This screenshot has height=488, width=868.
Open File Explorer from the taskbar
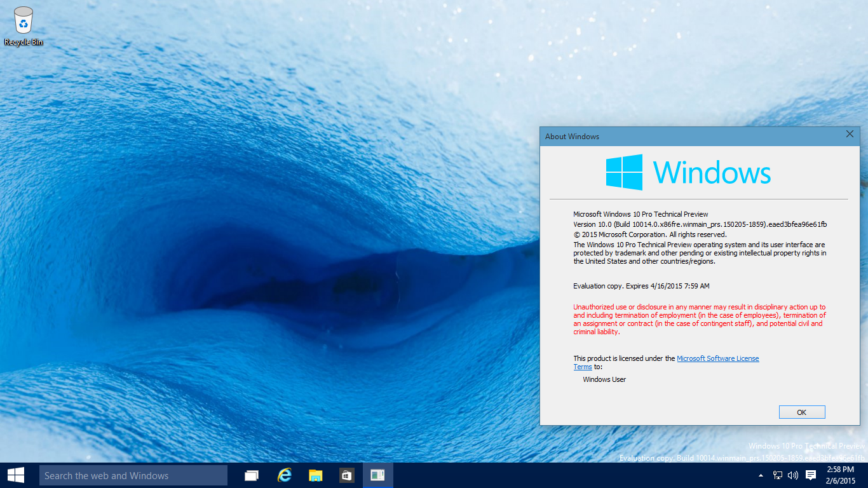[x=315, y=475]
